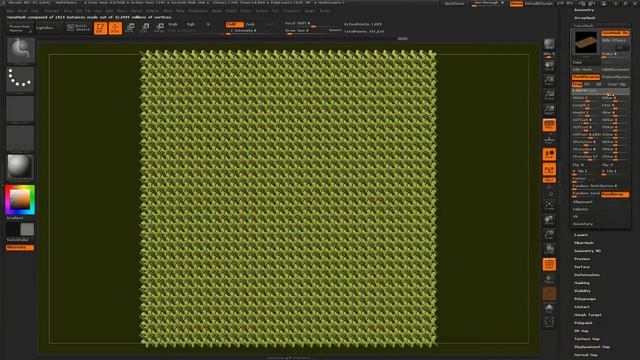Toggle PolyF polyframe display
640x360 pixels.
(x=549, y=264)
